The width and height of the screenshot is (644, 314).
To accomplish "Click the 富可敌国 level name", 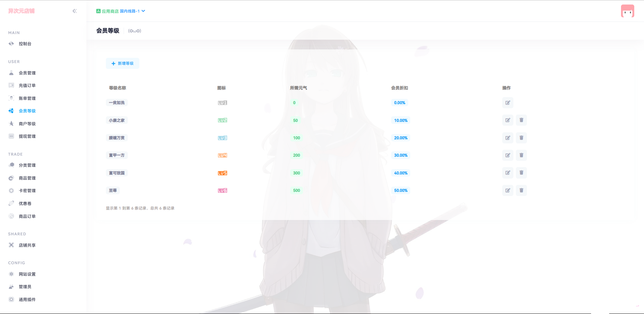I will 117,173.
